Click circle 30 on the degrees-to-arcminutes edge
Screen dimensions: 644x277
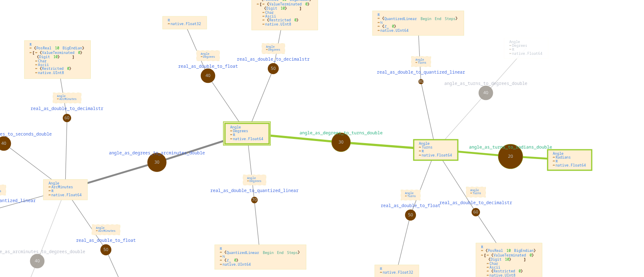(157, 162)
